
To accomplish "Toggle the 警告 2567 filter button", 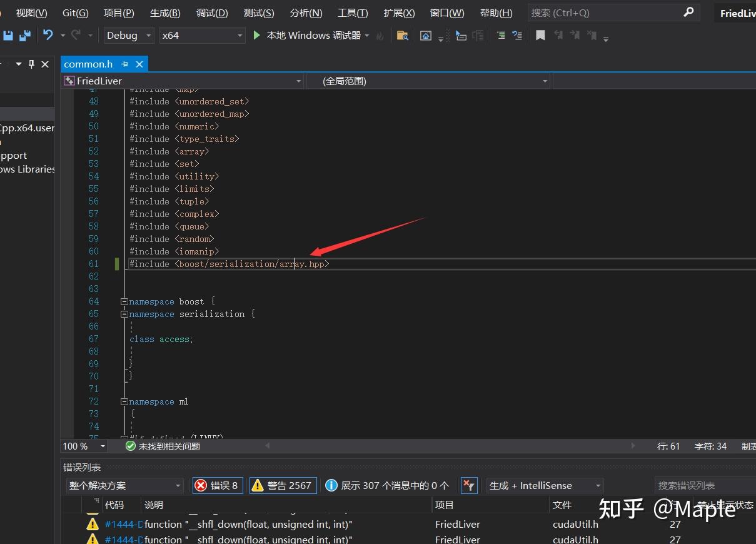I will [283, 485].
